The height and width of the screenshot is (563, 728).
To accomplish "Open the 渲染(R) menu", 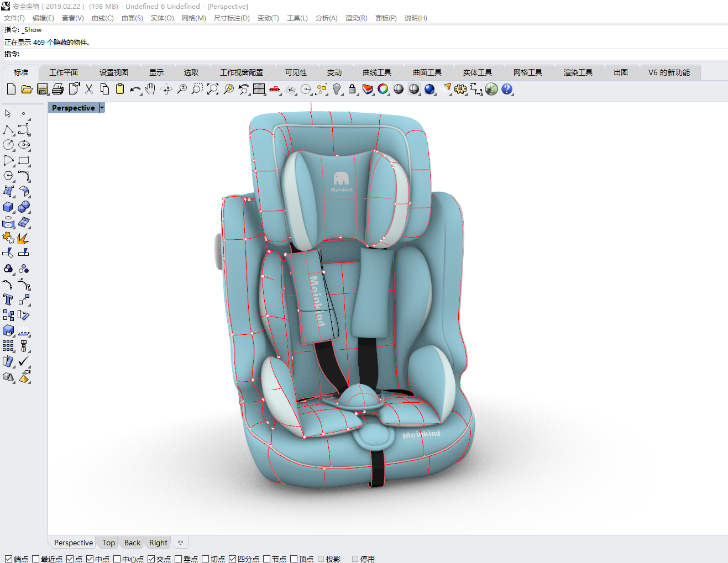I will (356, 18).
